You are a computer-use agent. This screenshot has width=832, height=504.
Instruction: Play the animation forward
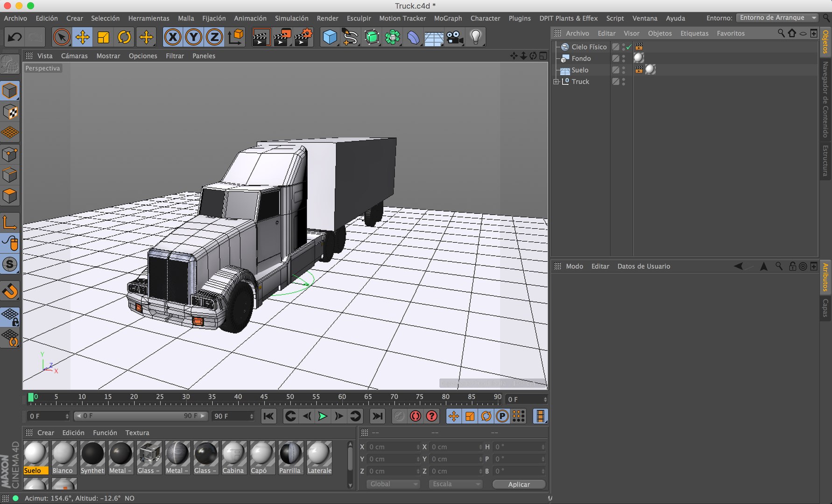(x=322, y=416)
